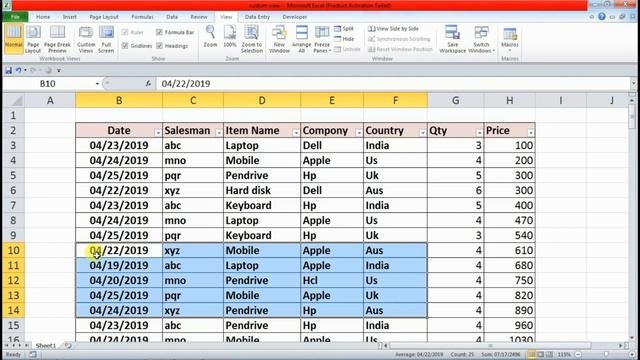640x360 pixels.
Task: Click Undo in quick access toolbar
Action: click(x=18, y=70)
